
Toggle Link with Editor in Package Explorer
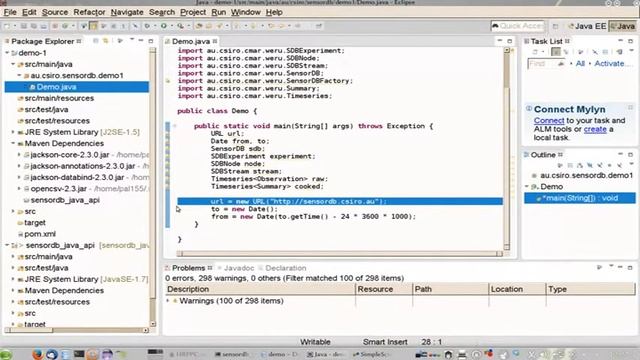coord(106,41)
